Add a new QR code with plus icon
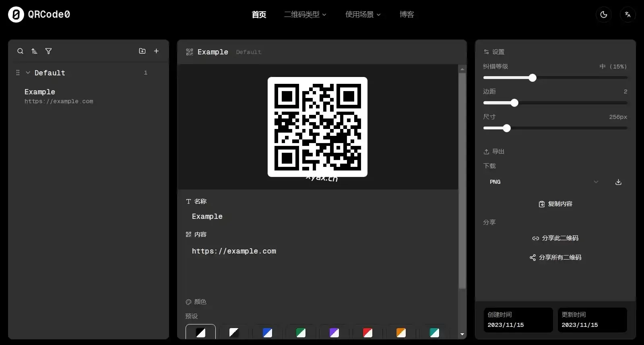The image size is (644, 345). (156, 51)
